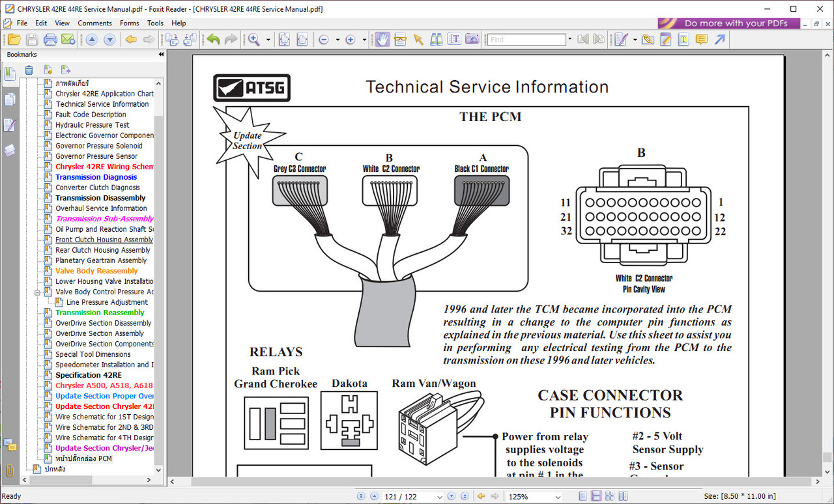The image size is (834, 504).
Task: Activate the Hand tool
Action: (382, 40)
